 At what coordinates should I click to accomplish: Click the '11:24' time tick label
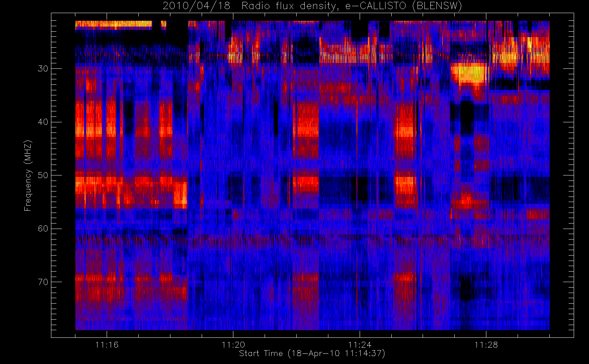coord(359,345)
